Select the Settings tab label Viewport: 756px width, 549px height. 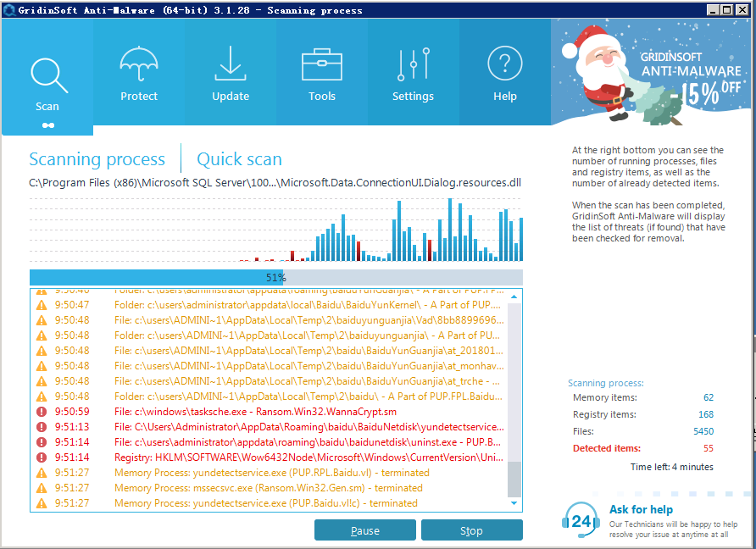coord(414,97)
